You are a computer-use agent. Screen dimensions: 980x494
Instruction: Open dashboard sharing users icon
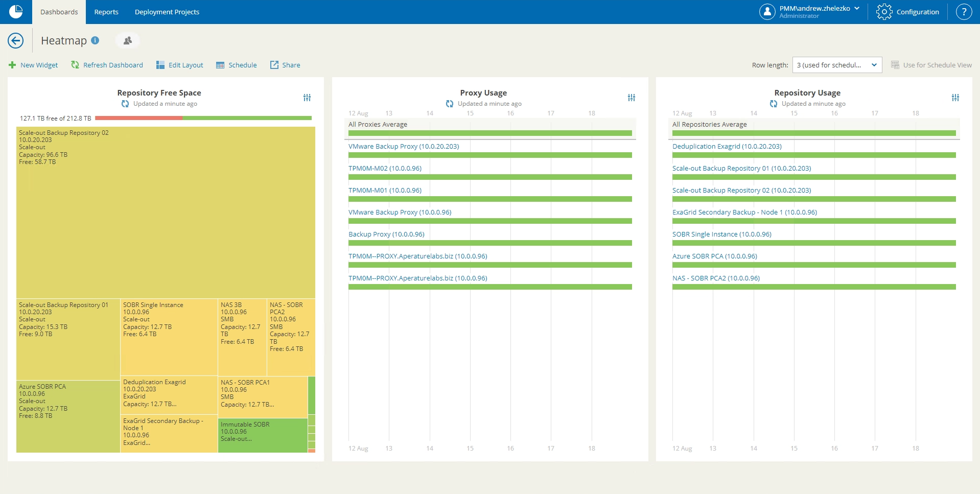coord(128,40)
